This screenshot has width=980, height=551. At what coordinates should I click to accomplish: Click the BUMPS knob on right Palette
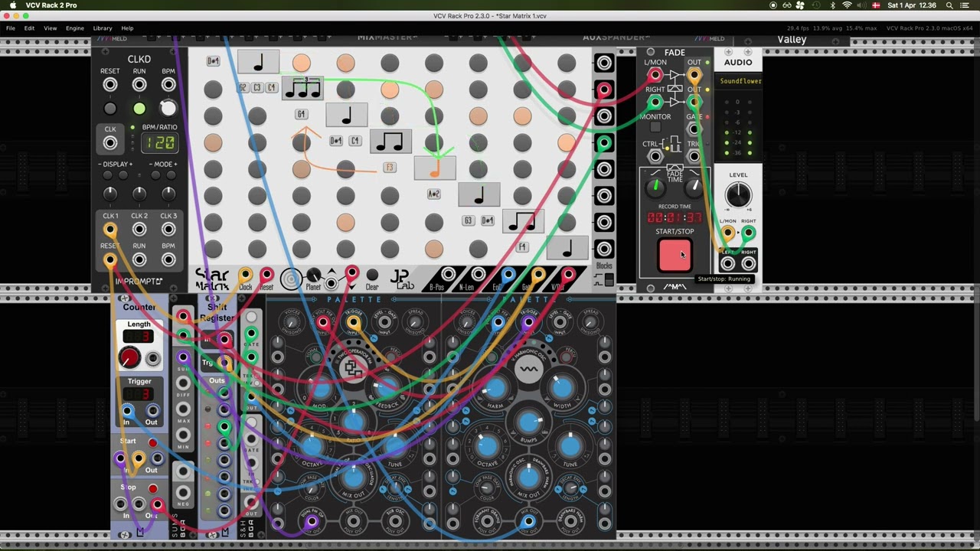(529, 422)
